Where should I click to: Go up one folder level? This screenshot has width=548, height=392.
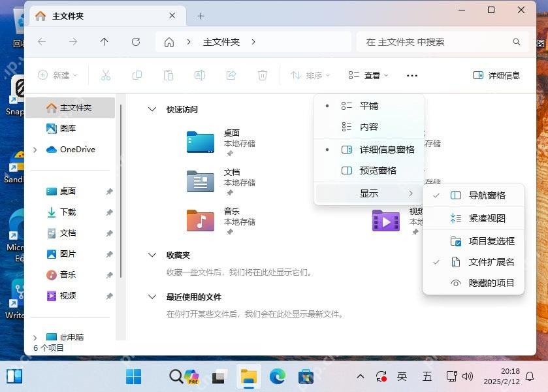pos(104,42)
